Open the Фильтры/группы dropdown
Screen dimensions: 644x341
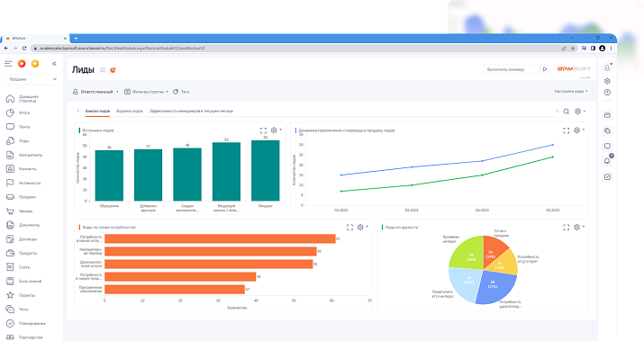147,92
